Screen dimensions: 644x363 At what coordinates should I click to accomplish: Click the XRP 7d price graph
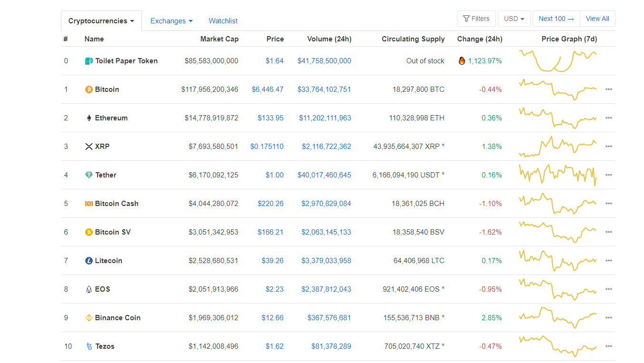(x=557, y=147)
